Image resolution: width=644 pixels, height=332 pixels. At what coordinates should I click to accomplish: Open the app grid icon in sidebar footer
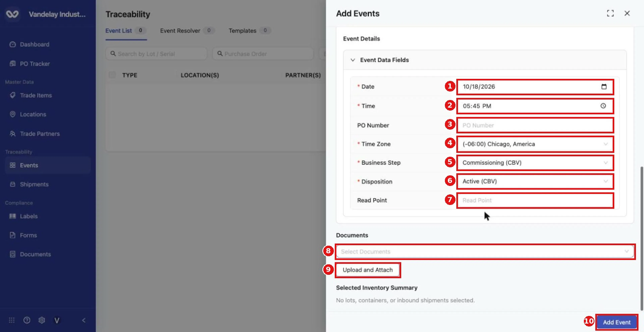[x=12, y=320]
